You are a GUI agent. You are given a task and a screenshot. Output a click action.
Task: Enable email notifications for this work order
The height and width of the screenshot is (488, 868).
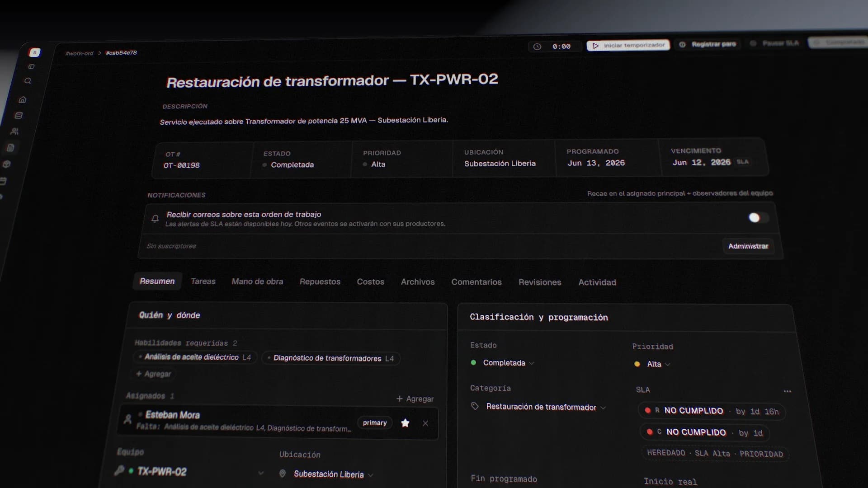[x=758, y=218]
